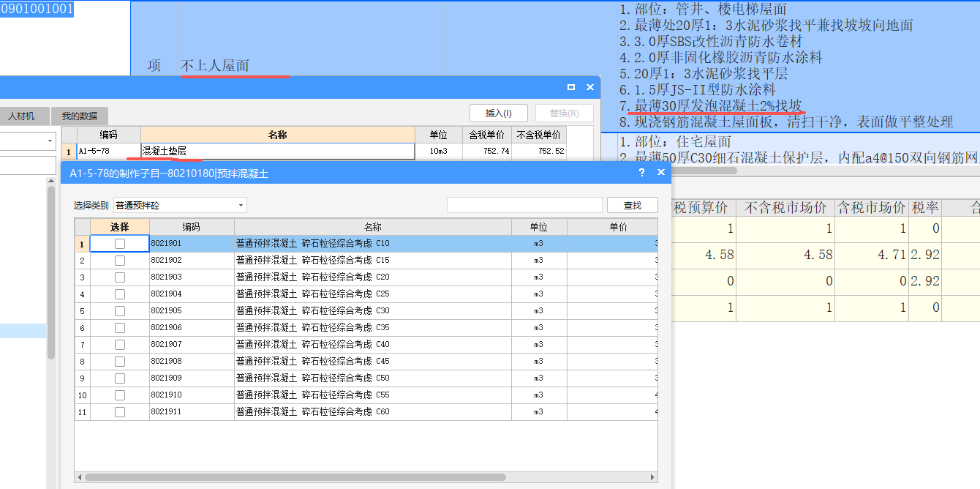The height and width of the screenshot is (489, 980).
Task: Tick the C50 concrete checkbox
Action: point(120,378)
